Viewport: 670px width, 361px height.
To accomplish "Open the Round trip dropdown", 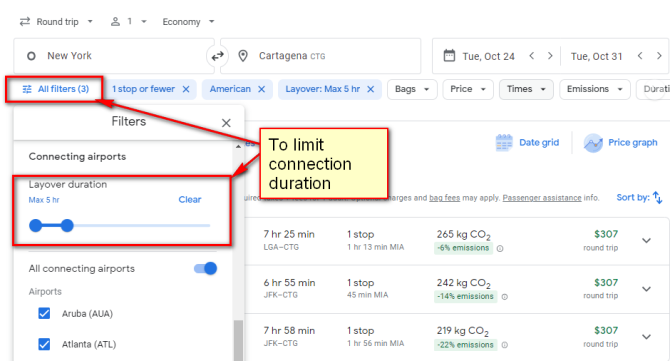I will pyautogui.click(x=56, y=22).
